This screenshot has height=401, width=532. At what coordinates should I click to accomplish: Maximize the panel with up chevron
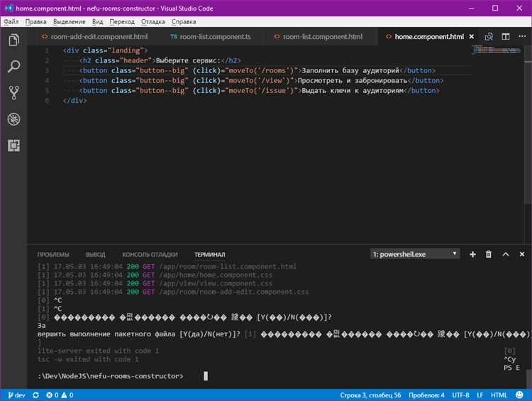point(506,254)
